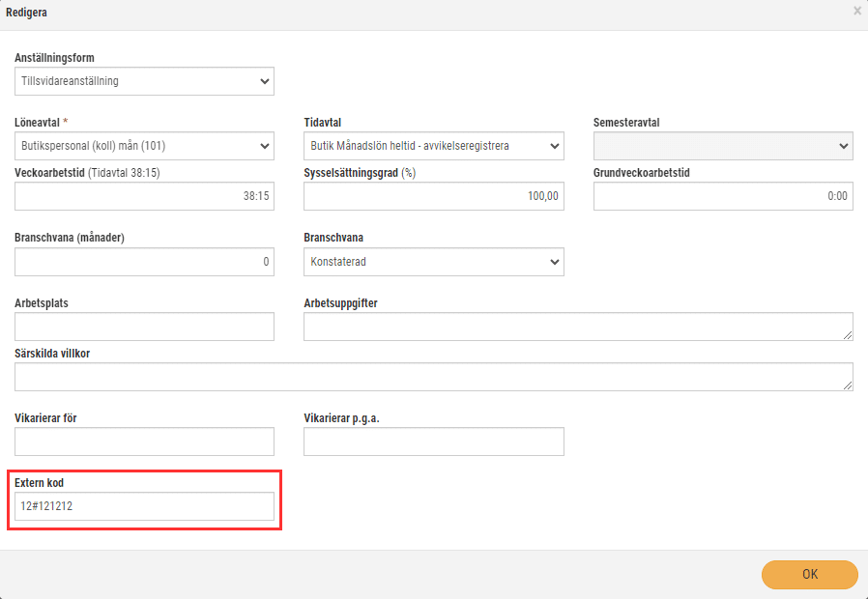Open the Anställningsform dropdown
The height and width of the screenshot is (599, 868).
[144, 81]
